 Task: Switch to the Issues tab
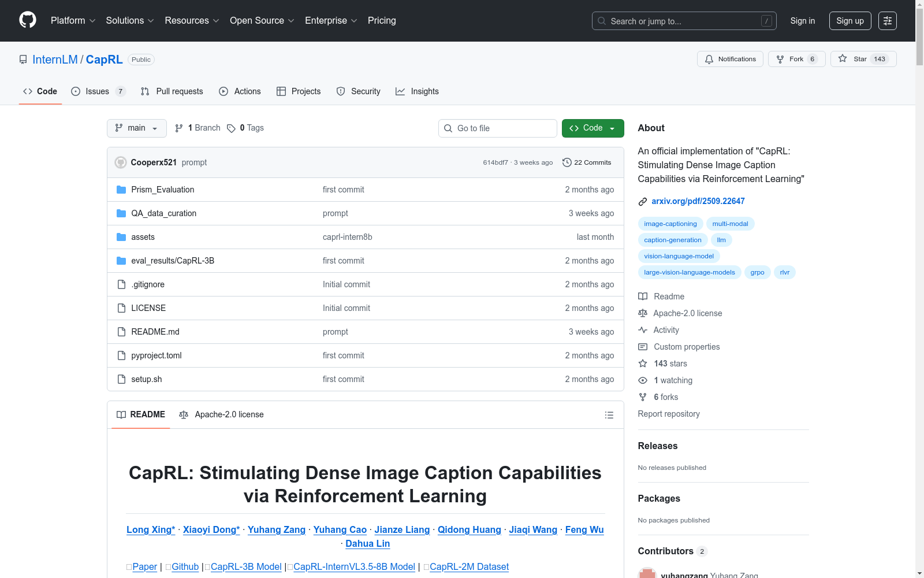[98, 91]
